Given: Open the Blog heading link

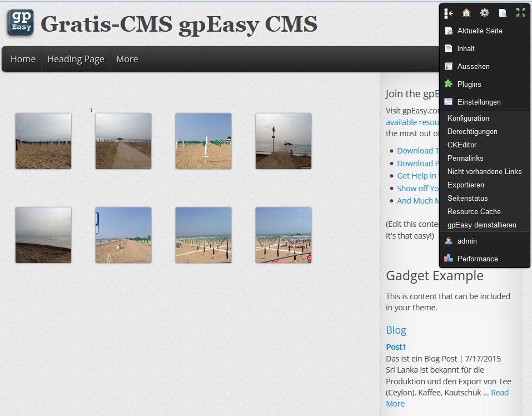Looking at the screenshot, I should pos(396,330).
